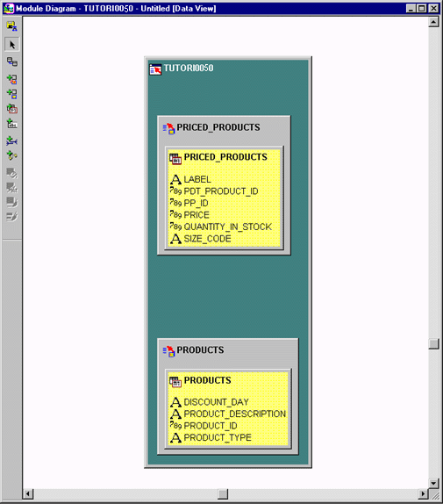
Task: Click the horizontal scrollbar right arrow
Action: tap(423, 493)
